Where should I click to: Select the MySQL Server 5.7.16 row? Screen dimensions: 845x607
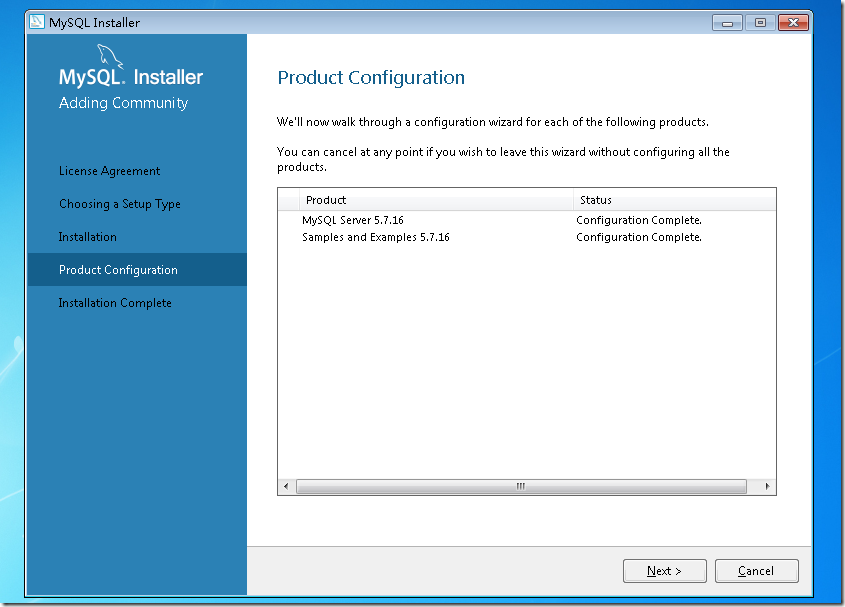coord(527,220)
